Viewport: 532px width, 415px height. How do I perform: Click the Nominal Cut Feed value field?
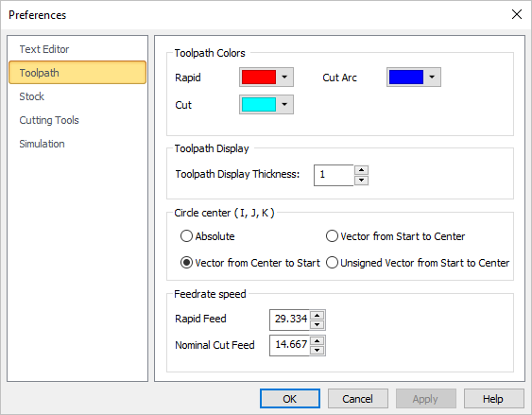point(290,345)
